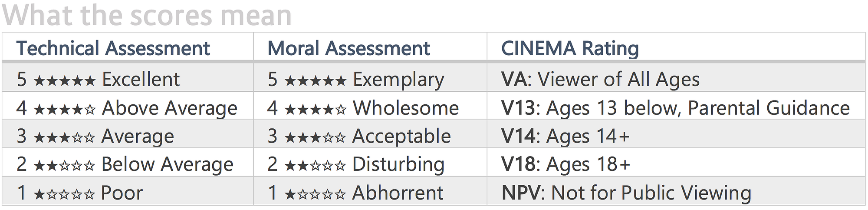The image size is (868, 210).
Task: Click the five-star Exemplary rating stars
Action: click(315, 80)
